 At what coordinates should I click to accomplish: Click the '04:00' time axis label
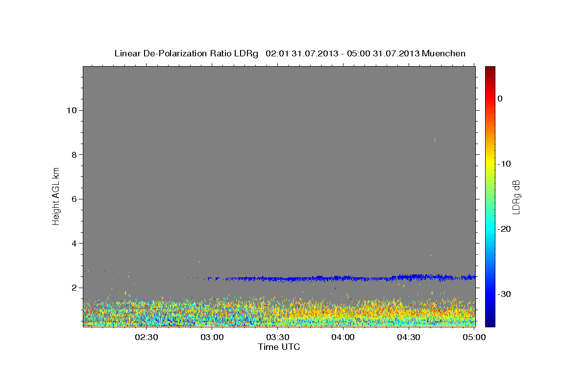[343, 337]
